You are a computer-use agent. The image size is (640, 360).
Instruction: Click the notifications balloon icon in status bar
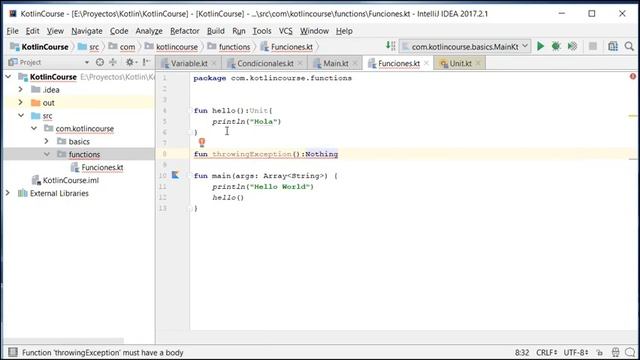(630, 352)
